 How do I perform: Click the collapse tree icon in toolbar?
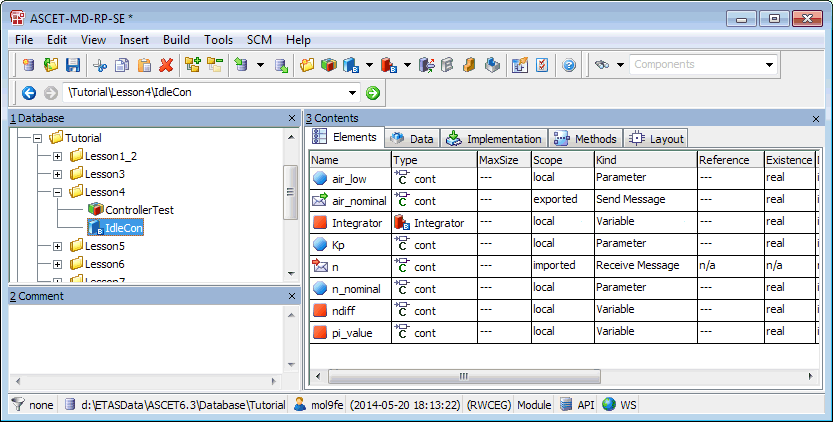point(215,65)
